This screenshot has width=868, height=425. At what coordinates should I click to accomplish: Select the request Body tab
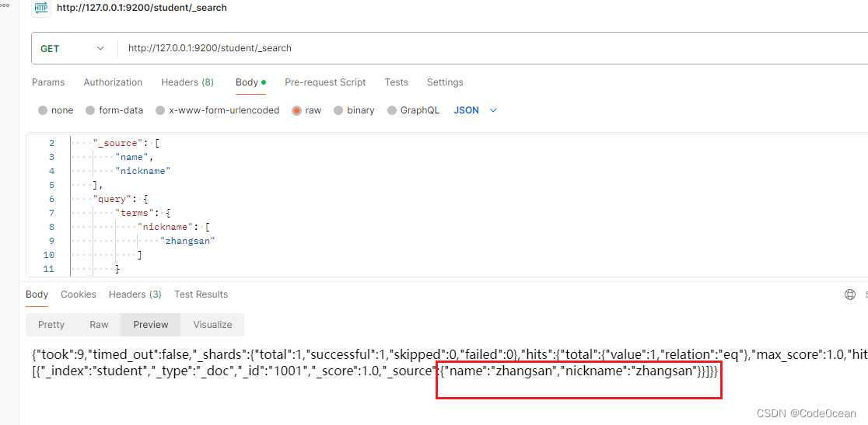point(250,82)
